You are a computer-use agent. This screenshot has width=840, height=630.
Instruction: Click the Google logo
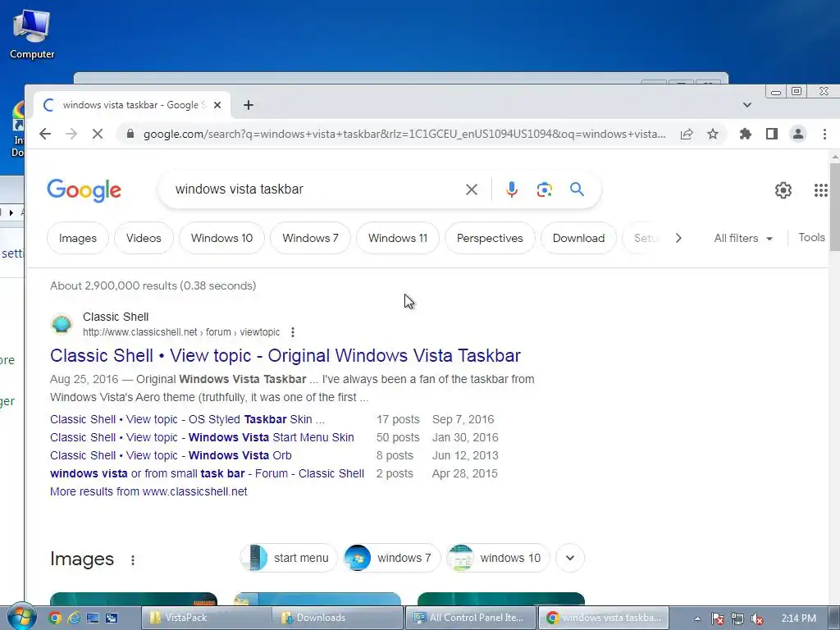coord(84,190)
